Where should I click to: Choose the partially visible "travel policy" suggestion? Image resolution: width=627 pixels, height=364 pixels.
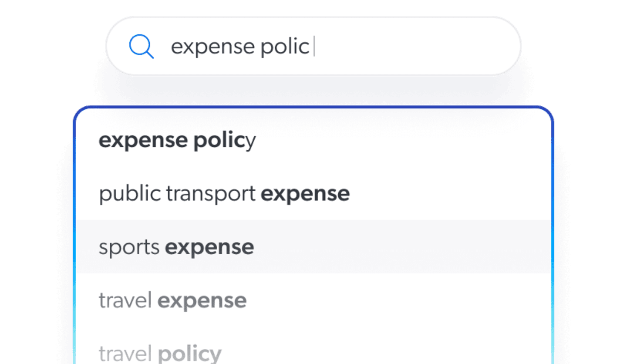tap(160, 354)
